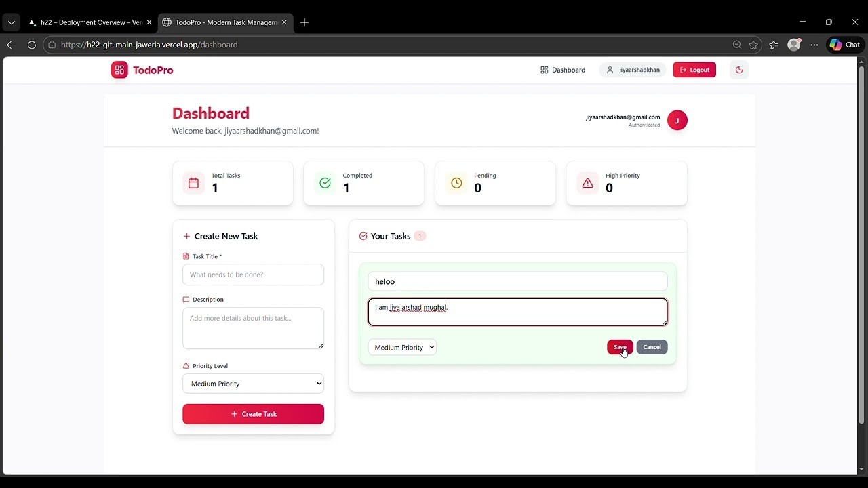
Task: Click the Description comment icon
Action: click(x=186, y=300)
